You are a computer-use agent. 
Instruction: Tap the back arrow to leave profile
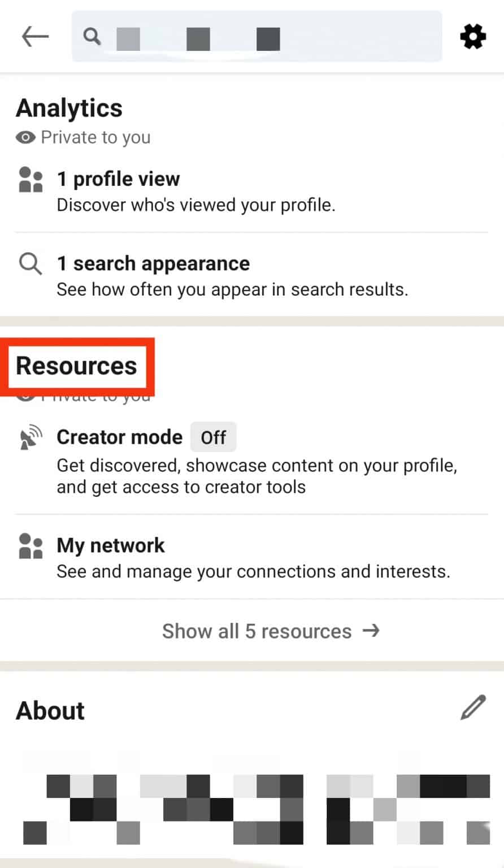[35, 36]
